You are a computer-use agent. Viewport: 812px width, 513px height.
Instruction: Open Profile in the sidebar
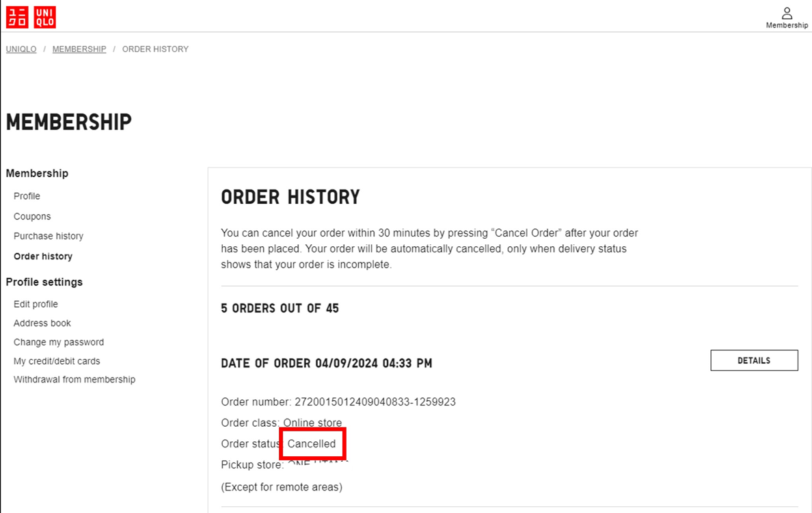click(x=27, y=196)
